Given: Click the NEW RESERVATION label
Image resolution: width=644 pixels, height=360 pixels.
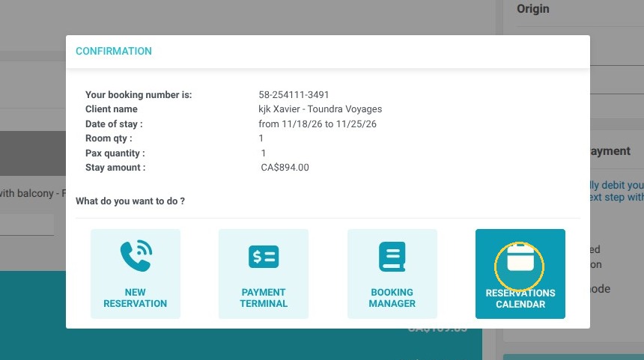Looking at the screenshot, I should (x=135, y=298).
